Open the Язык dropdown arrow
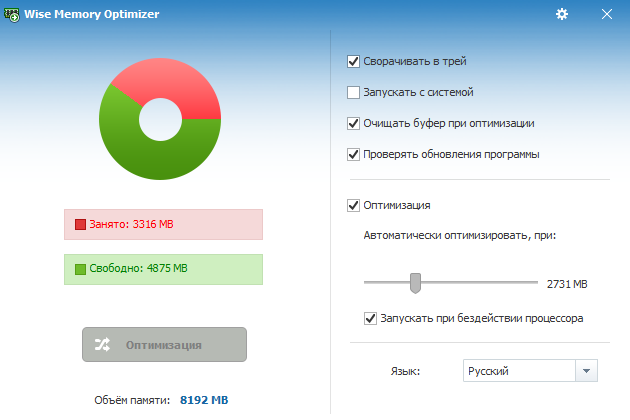 586,371
